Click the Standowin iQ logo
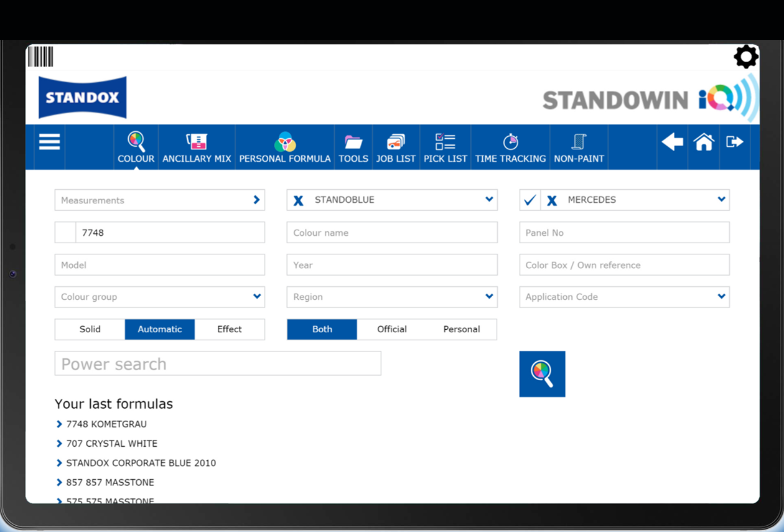Screen dimensions: 784x532 click(651, 98)
